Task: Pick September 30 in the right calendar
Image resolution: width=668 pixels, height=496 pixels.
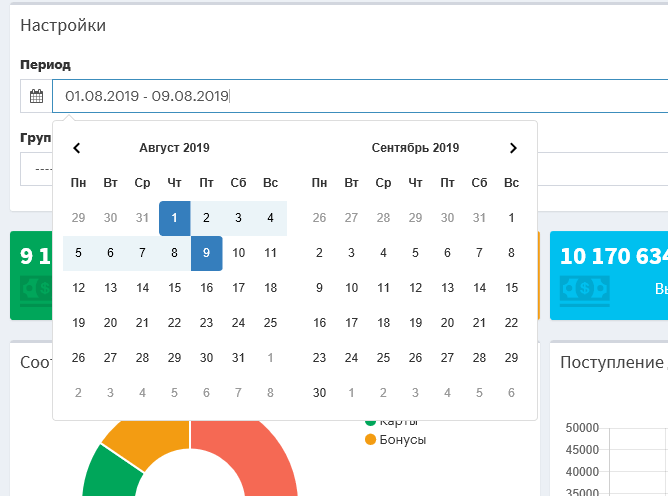Action: pos(319,393)
